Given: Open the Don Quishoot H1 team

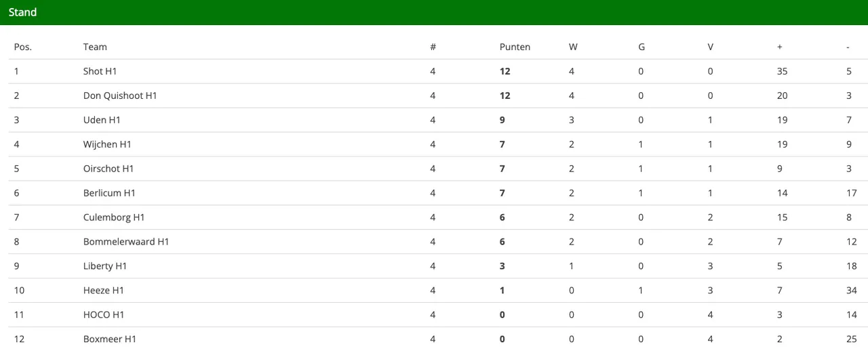Looking at the screenshot, I should [120, 96].
